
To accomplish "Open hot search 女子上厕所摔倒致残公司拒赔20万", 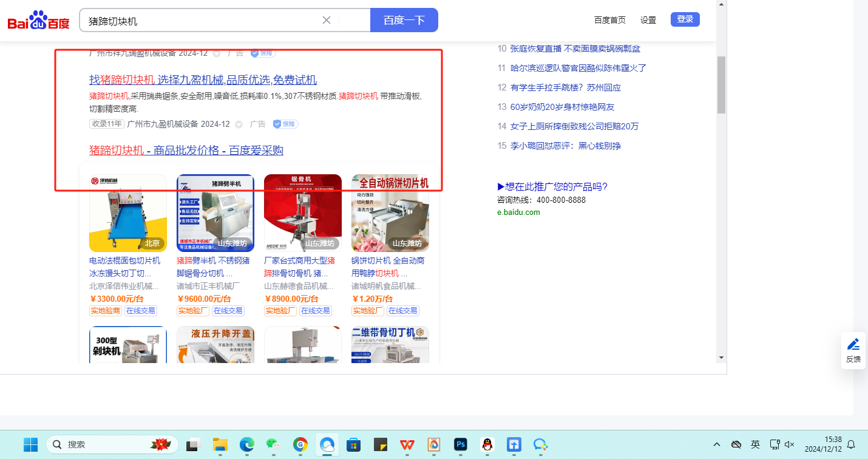I will [x=575, y=126].
